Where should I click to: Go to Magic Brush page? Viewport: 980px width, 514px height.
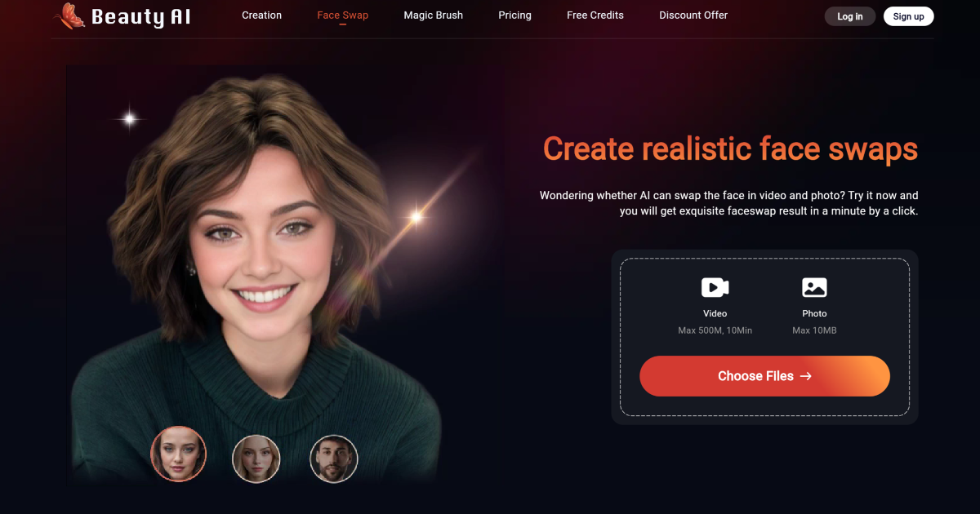pos(433,16)
